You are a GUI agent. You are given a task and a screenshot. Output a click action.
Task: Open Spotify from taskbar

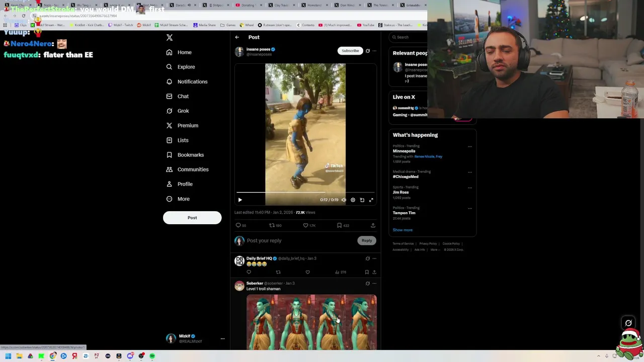pyautogui.click(x=152, y=356)
